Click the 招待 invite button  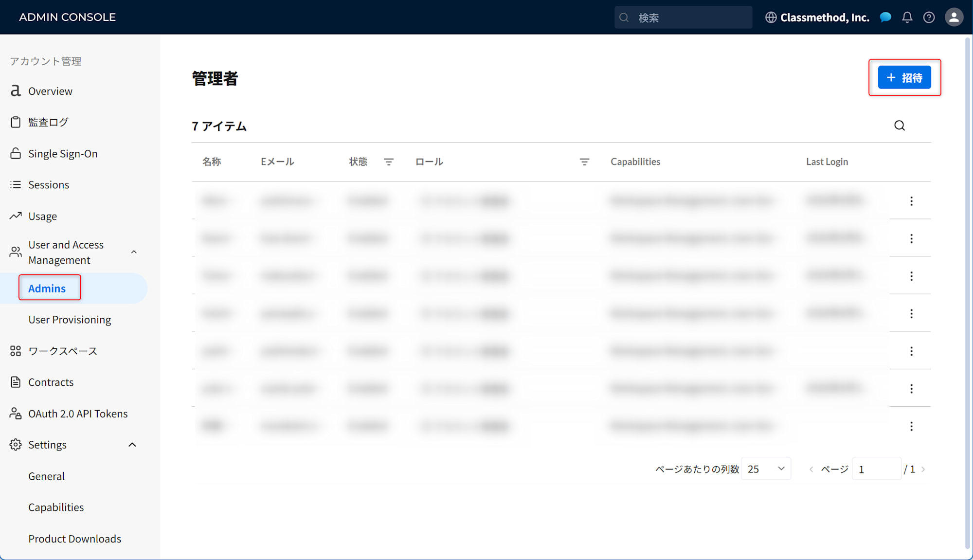(x=904, y=77)
